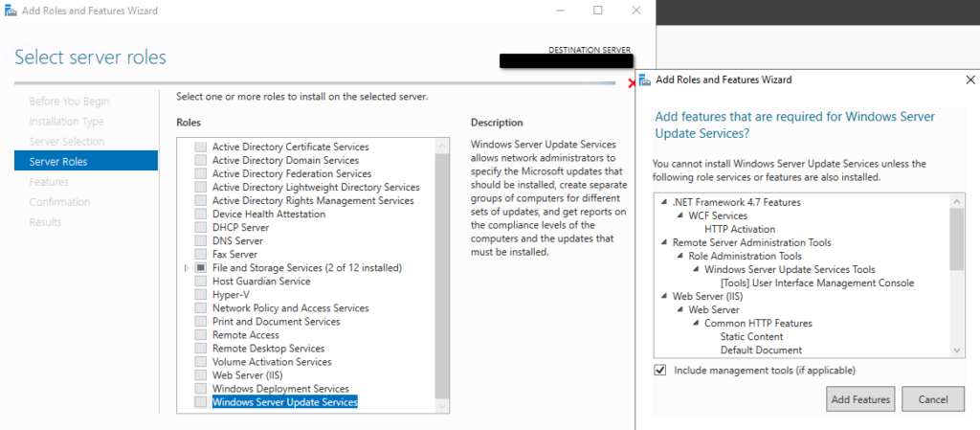Select Active Directory Lightweight Directory Services text
This screenshot has height=430, width=980.
coord(316,187)
